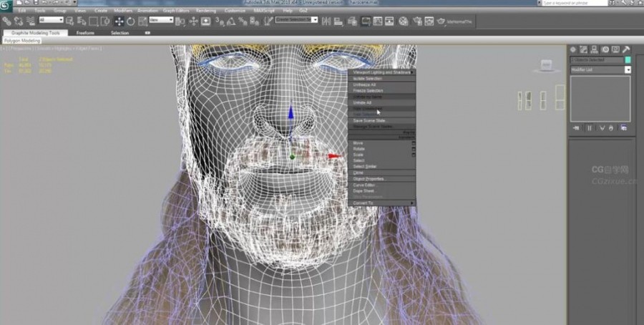Toggle the Spinner Snap button
Viewport: 644px width, 325px height.
pyautogui.click(x=255, y=21)
